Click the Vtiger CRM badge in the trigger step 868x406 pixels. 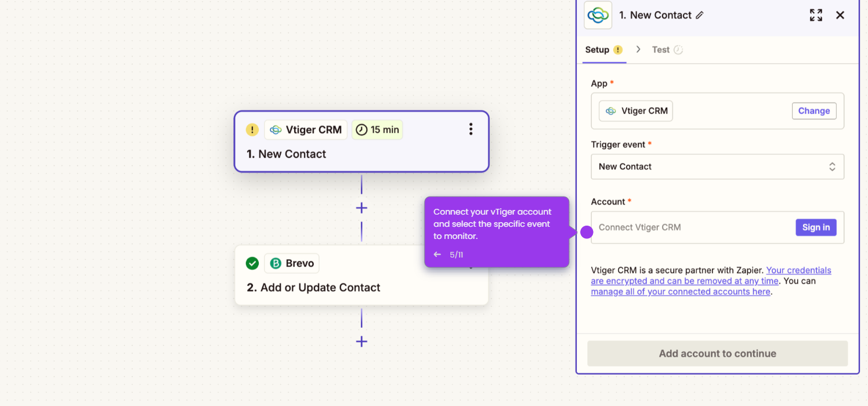(306, 130)
